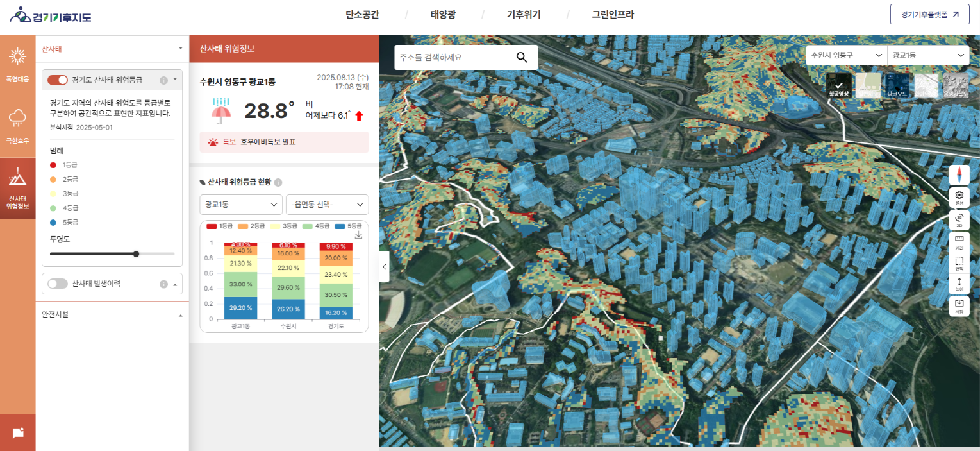Screen dimensions: 980x451
Task: Click the 광교1동 chart bar
Action: pyautogui.click(x=240, y=280)
